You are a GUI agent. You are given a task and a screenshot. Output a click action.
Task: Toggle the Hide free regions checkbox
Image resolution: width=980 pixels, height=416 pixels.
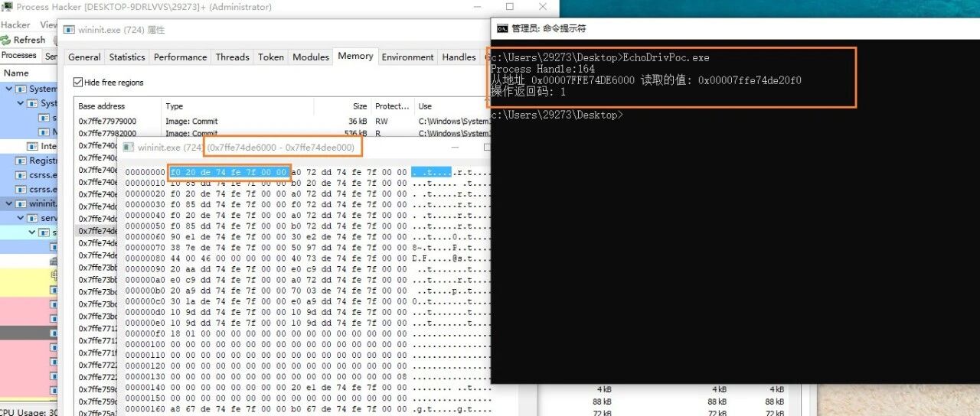(x=78, y=83)
